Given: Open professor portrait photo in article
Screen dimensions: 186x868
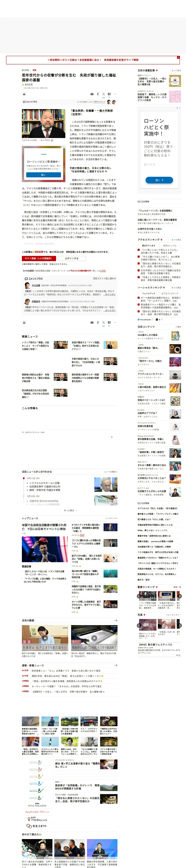Looking at the screenshot, I should pyautogui.click(x=44, y=123).
